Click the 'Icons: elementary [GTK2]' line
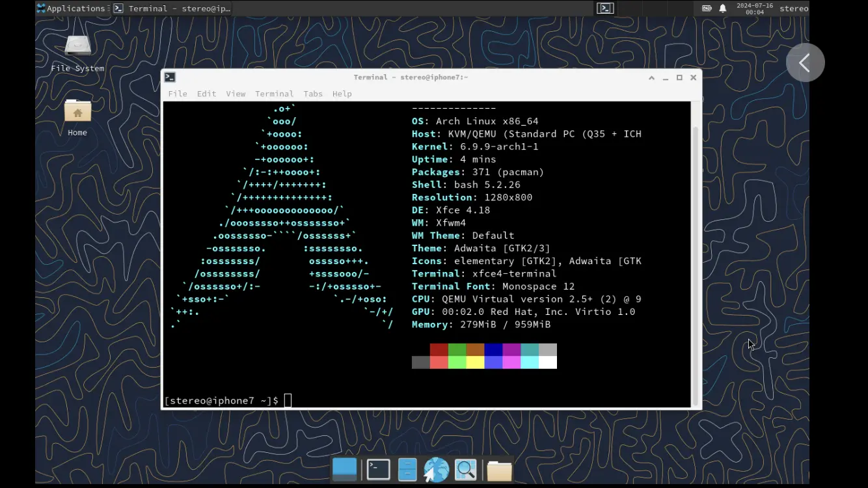The image size is (868, 488). (526, 261)
